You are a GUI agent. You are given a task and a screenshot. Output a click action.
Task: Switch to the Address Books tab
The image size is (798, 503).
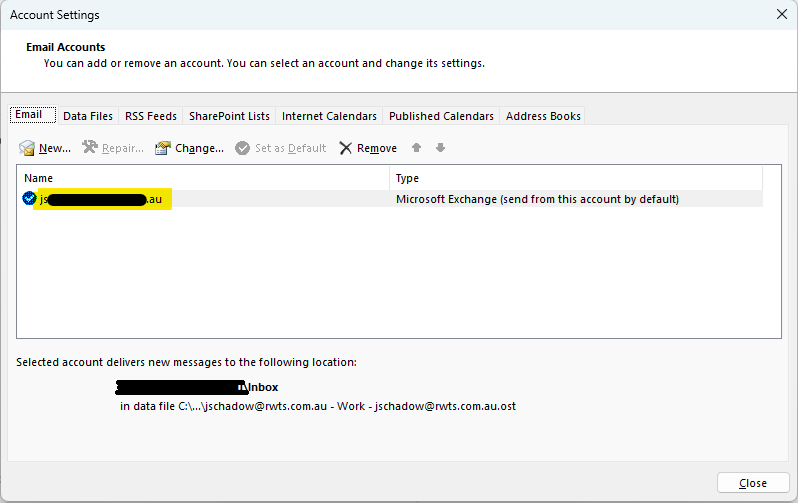point(543,116)
